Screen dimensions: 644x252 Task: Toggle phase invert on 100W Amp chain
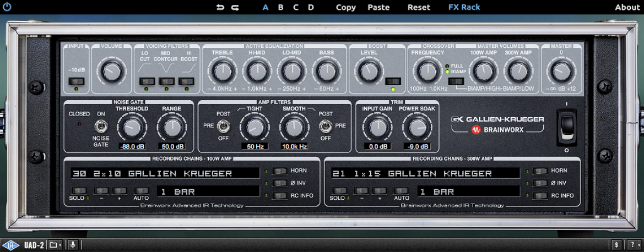[280, 183]
